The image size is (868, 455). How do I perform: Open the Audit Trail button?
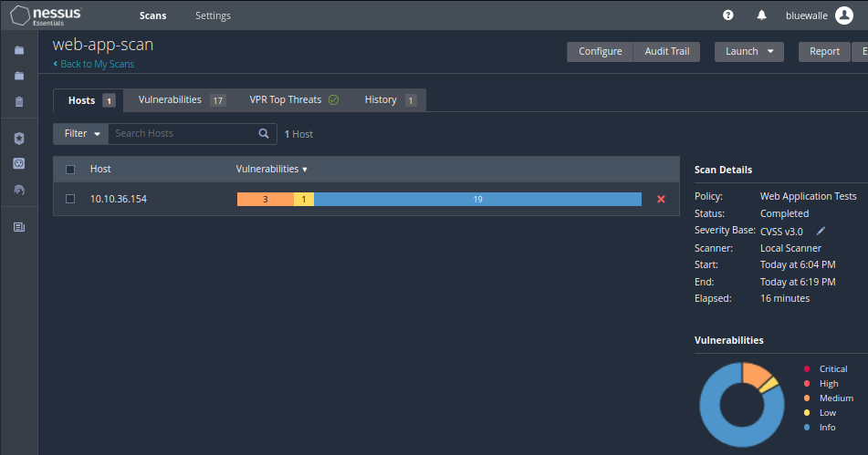click(x=666, y=51)
